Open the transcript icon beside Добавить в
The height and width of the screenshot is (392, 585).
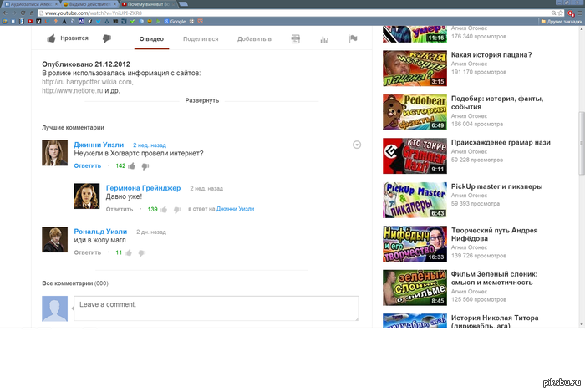pos(296,38)
